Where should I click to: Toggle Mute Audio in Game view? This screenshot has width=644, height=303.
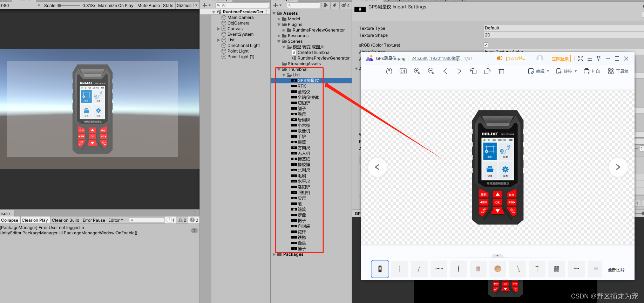149,6
